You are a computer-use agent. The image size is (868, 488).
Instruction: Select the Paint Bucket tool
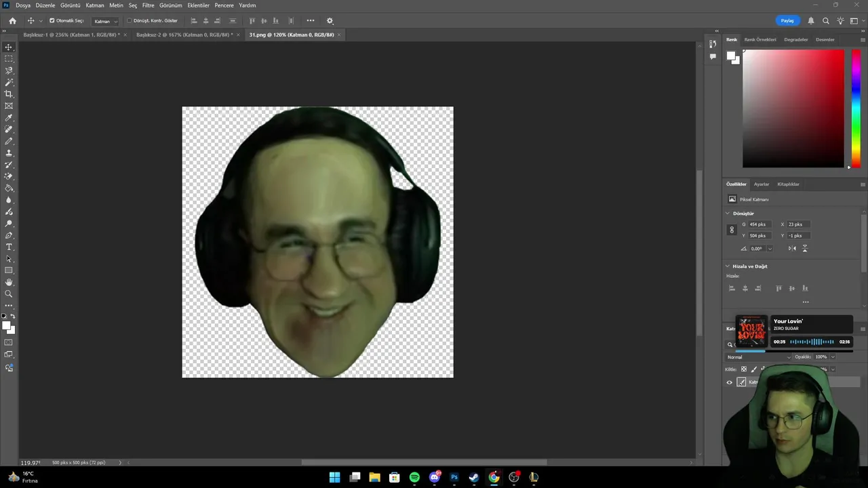[x=9, y=188]
